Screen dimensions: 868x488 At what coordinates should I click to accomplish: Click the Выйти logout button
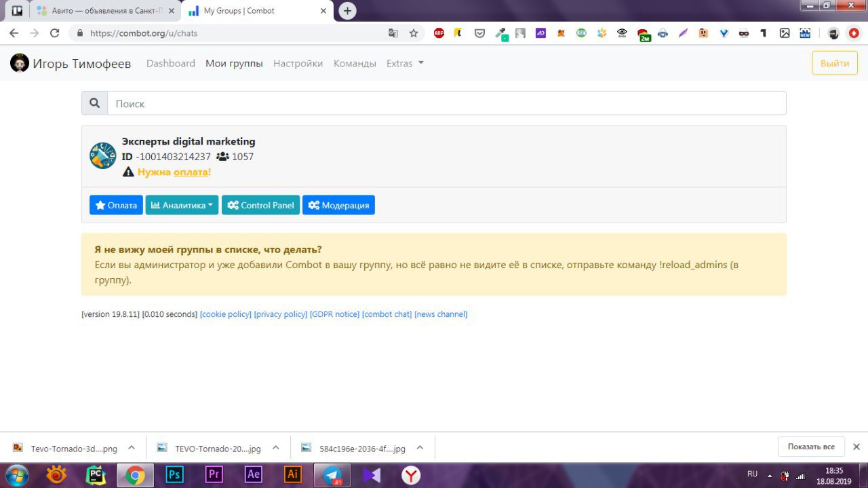pos(835,63)
